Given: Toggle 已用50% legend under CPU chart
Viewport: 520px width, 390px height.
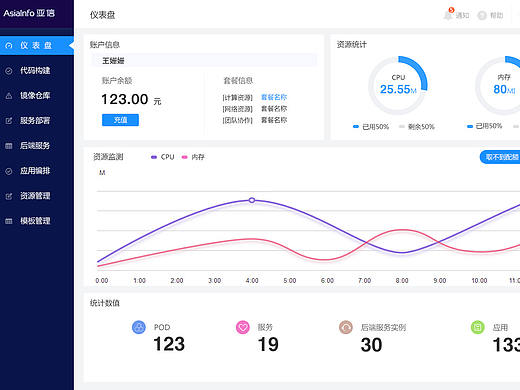Looking at the screenshot, I should tap(371, 127).
